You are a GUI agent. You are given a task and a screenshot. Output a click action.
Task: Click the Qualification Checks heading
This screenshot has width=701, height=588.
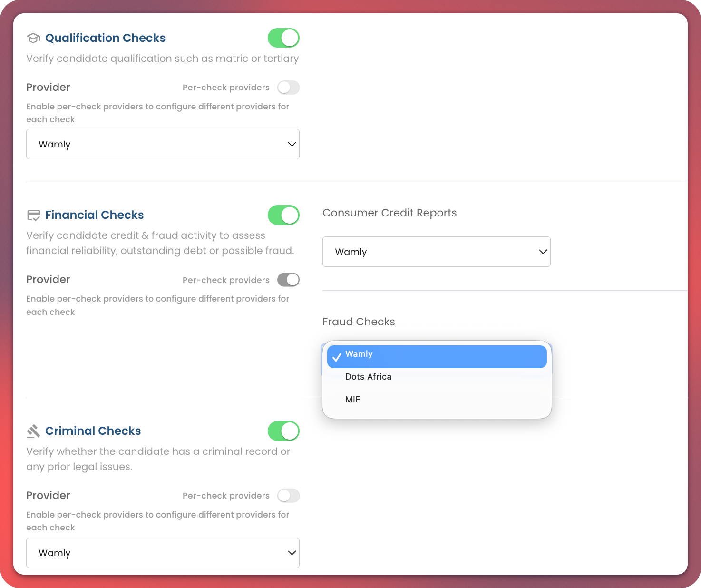pos(105,38)
